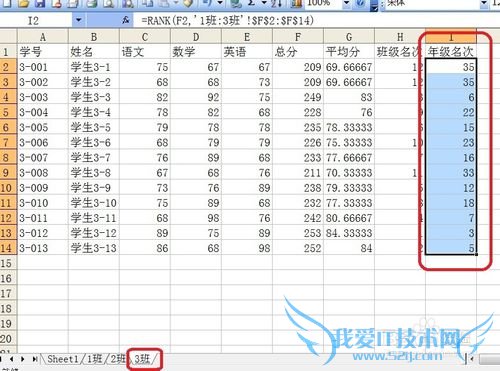This screenshot has height=371, width=500.
Task: Select column E header
Action: coord(247,37)
